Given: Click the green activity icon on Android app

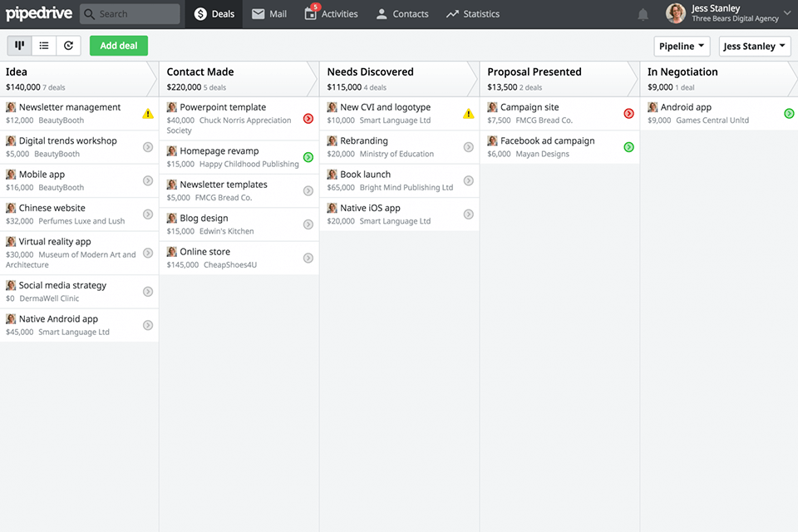Looking at the screenshot, I should 789,114.
